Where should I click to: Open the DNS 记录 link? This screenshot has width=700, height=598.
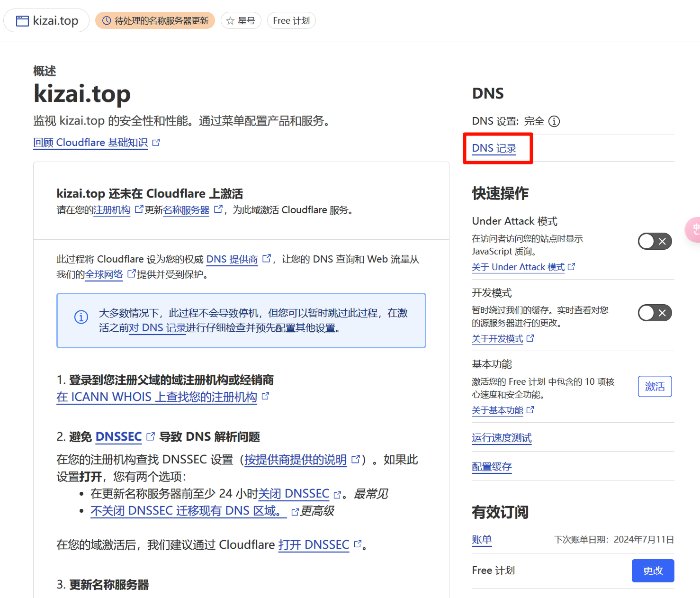494,148
